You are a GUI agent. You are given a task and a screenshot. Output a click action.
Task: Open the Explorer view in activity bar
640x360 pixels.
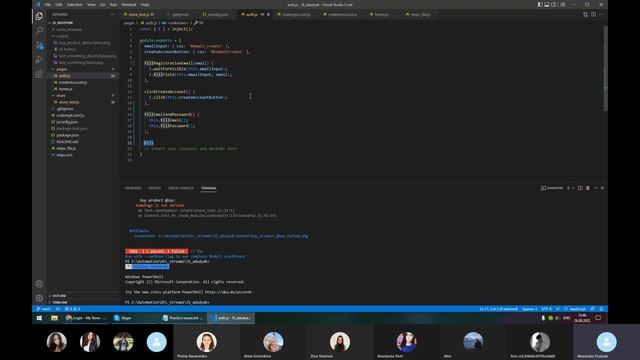click(39, 16)
